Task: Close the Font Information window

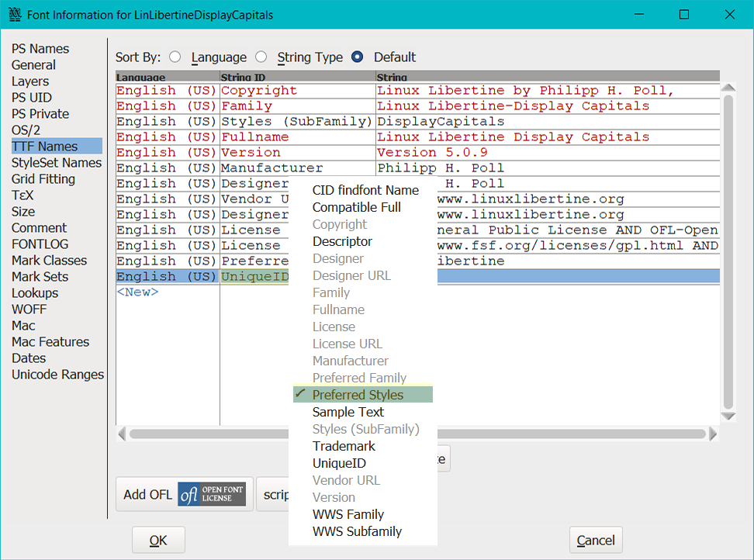Action: (729, 15)
